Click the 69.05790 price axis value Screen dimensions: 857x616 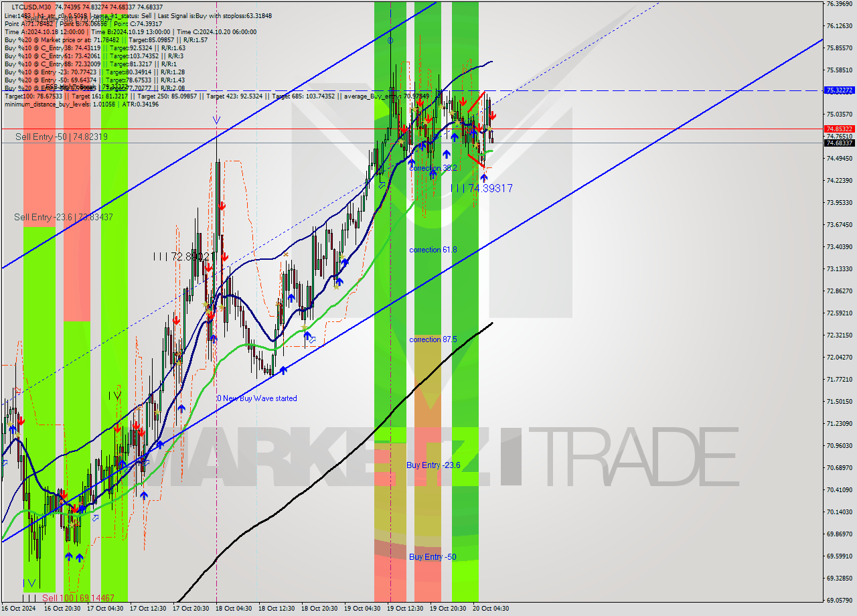[840, 600]
